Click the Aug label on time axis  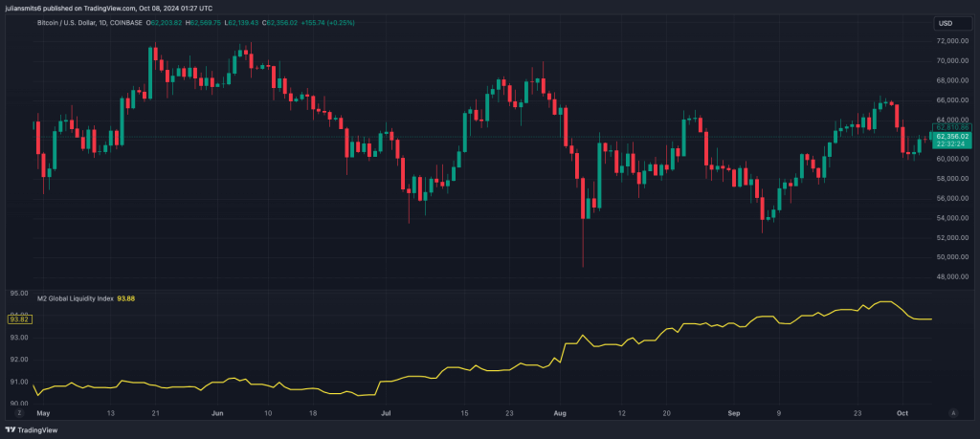click(560, 413)
